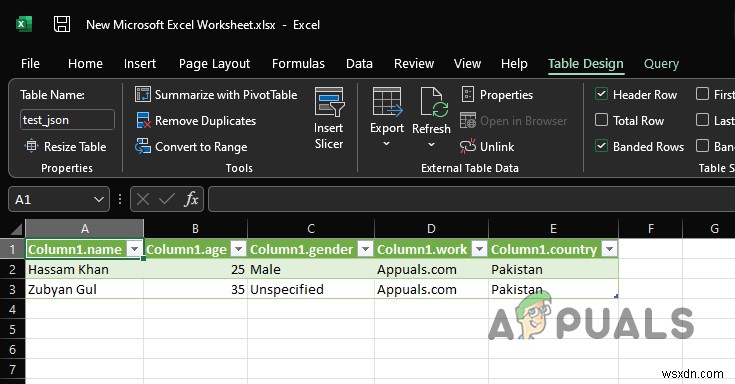735x384 pixels.
Task: Select cell containing Zubyan Gul
Action: pos(84,289)
